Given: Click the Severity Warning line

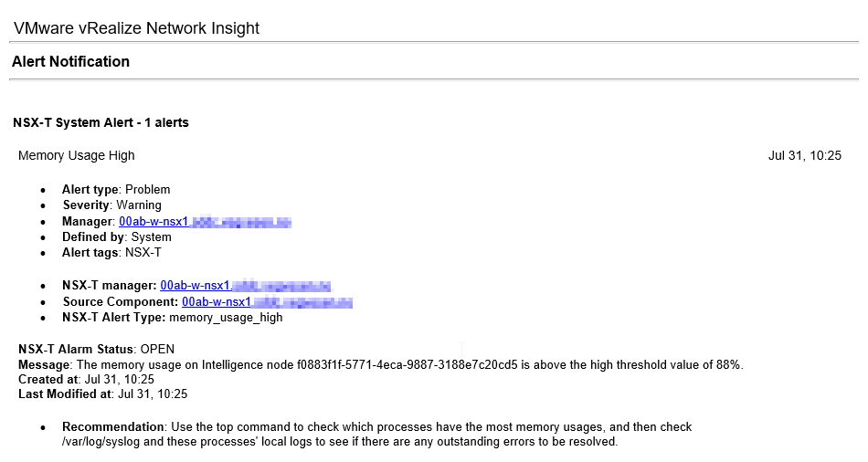Looking at the screenshot, I should (x=111, y=205).
